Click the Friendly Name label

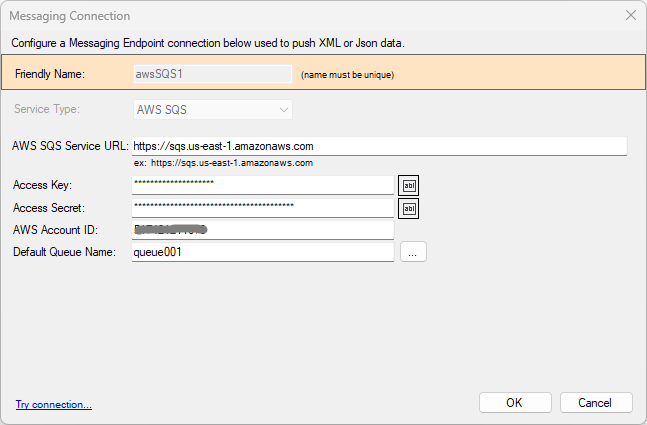pyautogui.click(x=50, y=74)
